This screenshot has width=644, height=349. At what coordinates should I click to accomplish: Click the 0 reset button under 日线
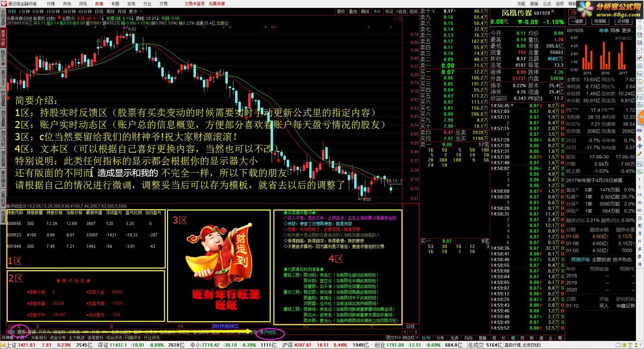(x=416, y=332)
